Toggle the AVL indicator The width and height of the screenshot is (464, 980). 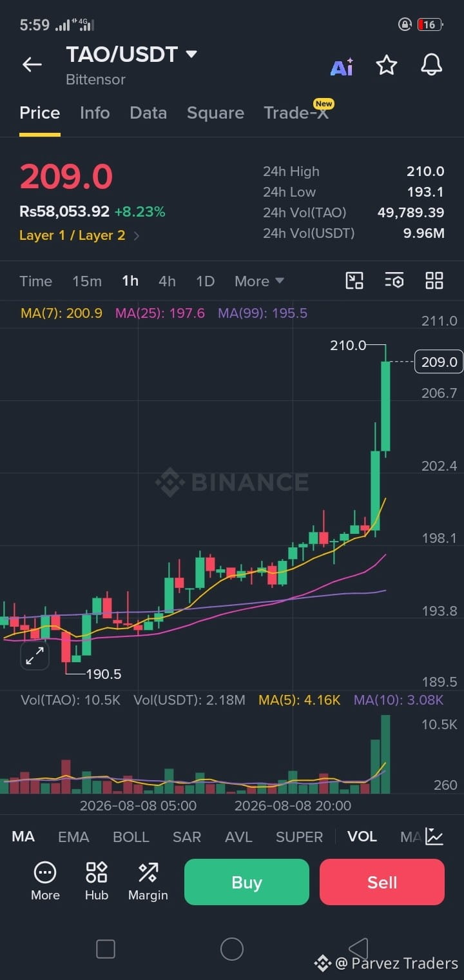click(x=238, y=837)
